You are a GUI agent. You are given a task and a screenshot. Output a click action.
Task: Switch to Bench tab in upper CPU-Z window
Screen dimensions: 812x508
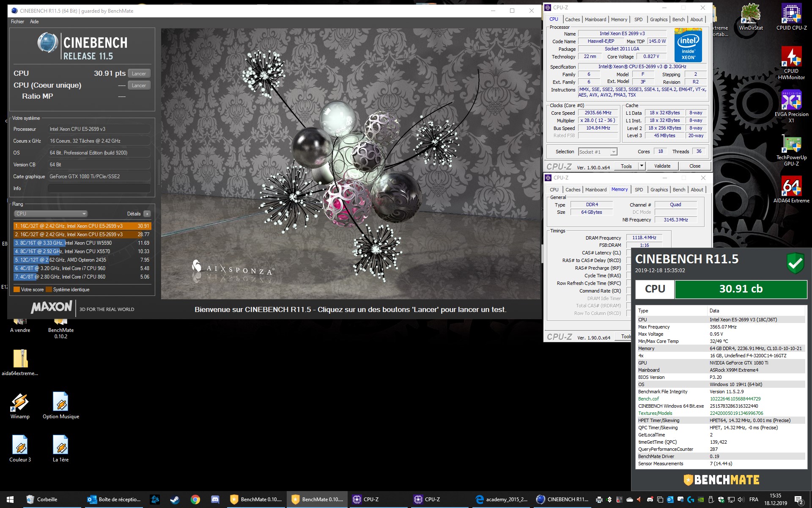click(x=678, y=19)
